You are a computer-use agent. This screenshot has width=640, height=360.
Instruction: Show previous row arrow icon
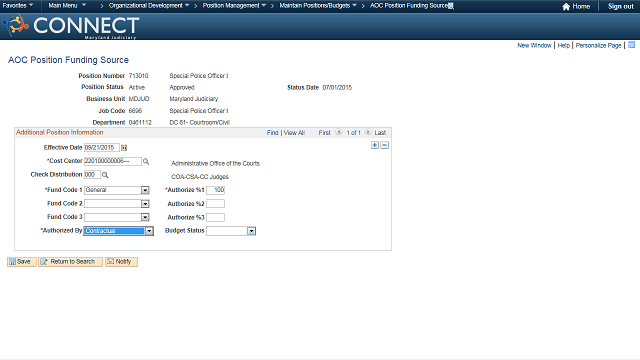tap(339, 132)
